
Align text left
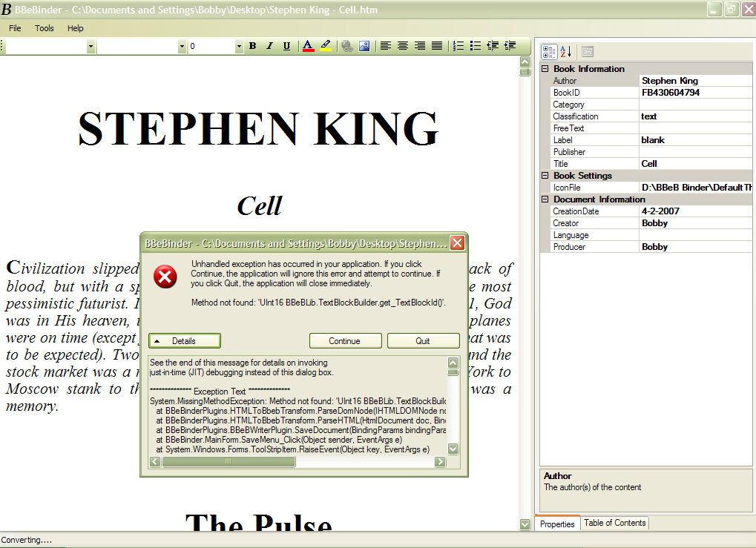(x=385, y=46)
